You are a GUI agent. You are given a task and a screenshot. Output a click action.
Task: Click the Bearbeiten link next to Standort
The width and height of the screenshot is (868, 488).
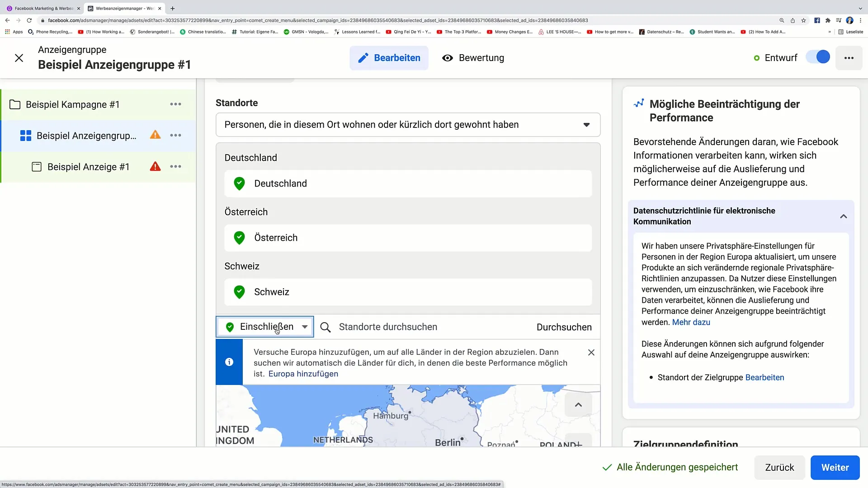click(x=765, y=377)
